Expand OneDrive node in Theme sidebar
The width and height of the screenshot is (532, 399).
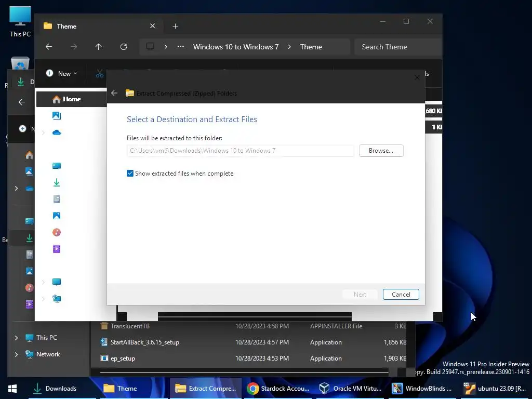[43, 132]
